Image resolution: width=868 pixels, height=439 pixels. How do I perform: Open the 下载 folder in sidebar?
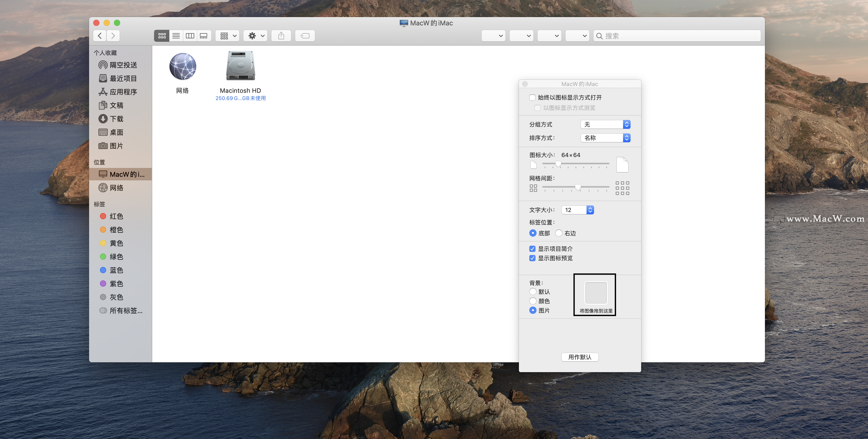click(x=117, y=119)
